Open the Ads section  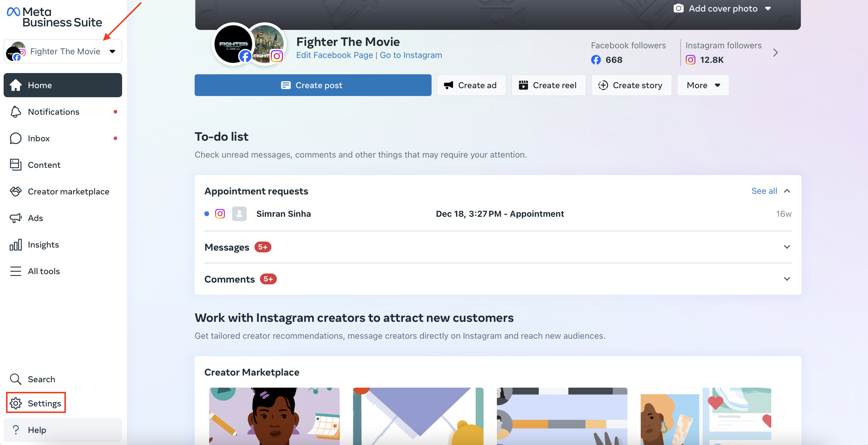(x=63, y=218)
